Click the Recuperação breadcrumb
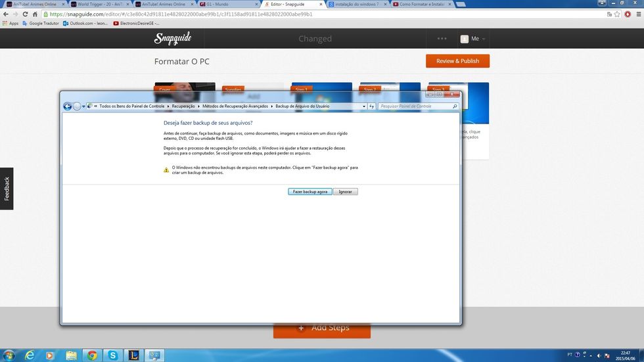The height and width of the screenshot is (362, 644). pyautogui.click(x=183, y=106)
